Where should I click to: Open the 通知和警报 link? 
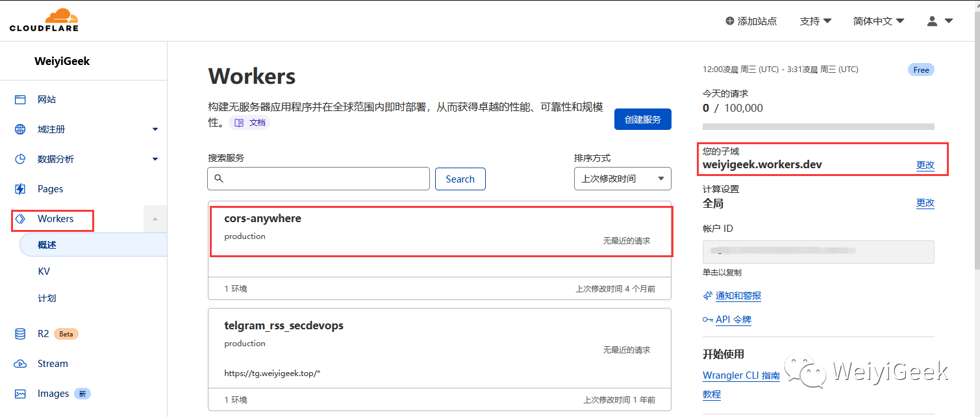[x=738, y=296]
